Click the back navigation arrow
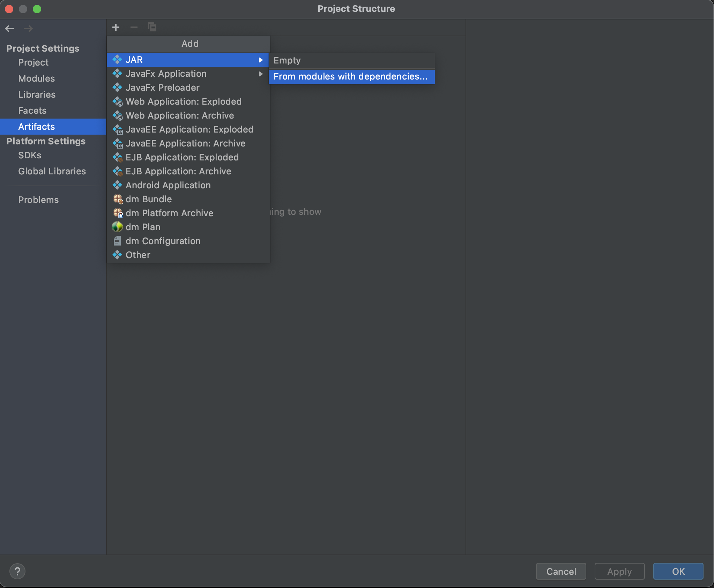 coord(10,29)
